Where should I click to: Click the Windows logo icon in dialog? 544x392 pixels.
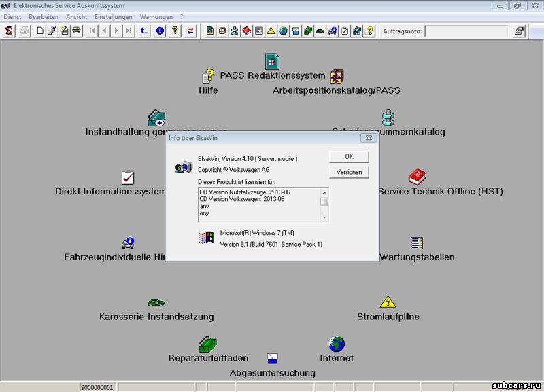coord(206,238)
